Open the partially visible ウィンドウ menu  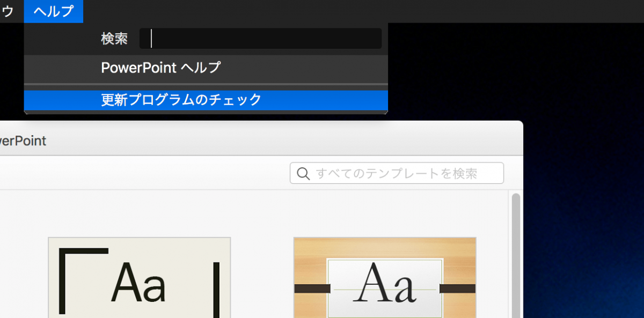6,11
